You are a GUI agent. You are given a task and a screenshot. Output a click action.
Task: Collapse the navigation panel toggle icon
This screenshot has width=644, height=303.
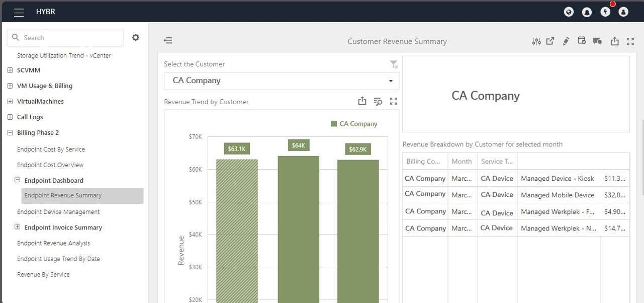168,40
